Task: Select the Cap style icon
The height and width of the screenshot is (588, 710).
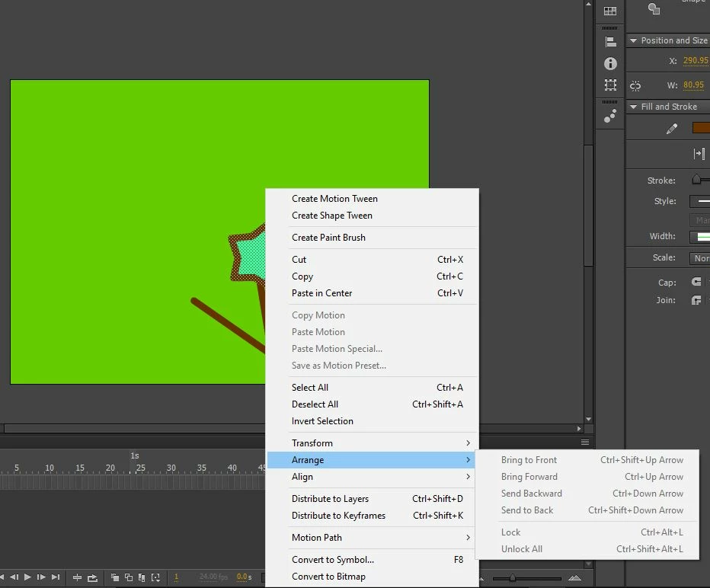Action: 696,282
